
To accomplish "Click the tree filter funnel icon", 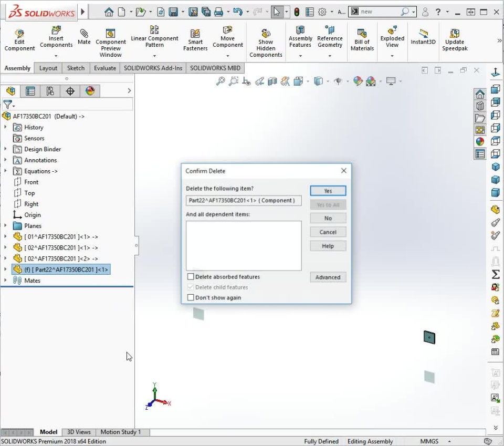I will tap(8, 105).
